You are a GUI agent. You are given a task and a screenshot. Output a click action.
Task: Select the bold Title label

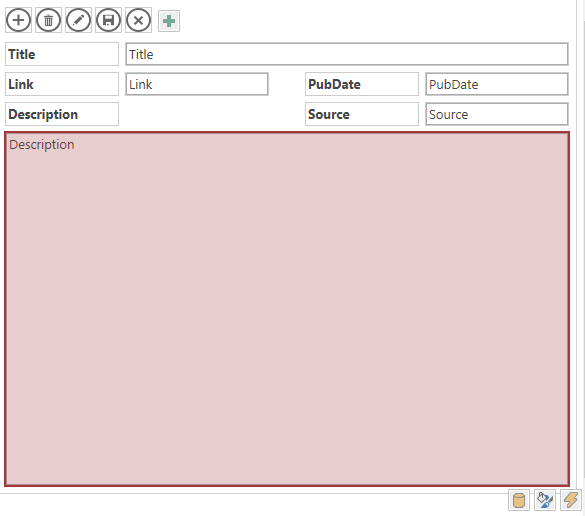point(62,54)
